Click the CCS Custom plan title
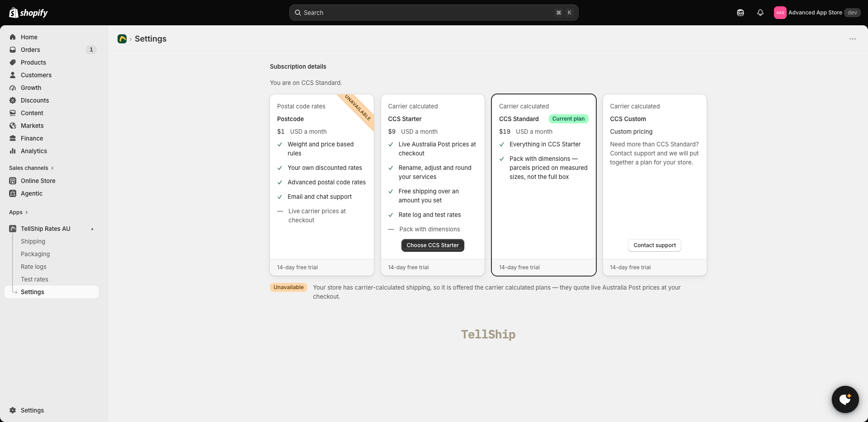Image resolution: width=868 pixels, height=422 pixels. (x=628, y=119)
